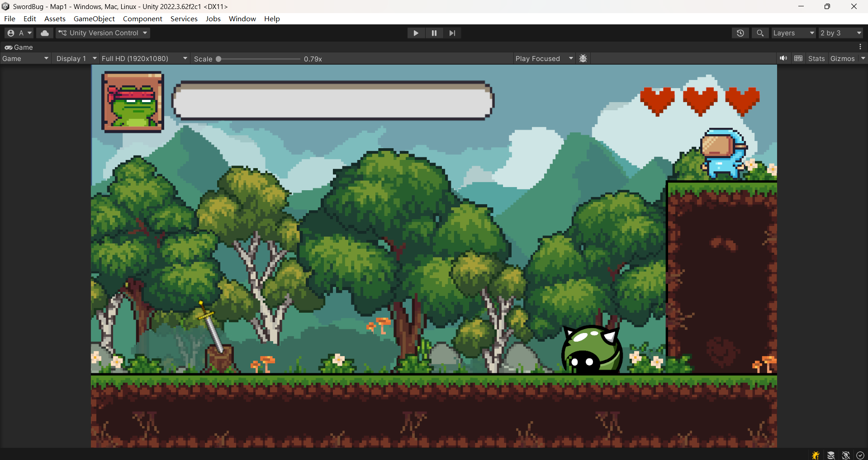Open the global search magnifier
868x460 pixels.
pos(760,33)
